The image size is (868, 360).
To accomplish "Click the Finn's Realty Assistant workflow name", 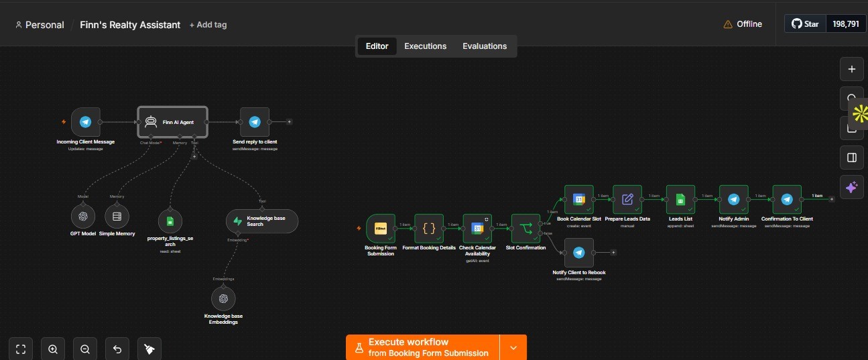I will (x=130, y=25).
